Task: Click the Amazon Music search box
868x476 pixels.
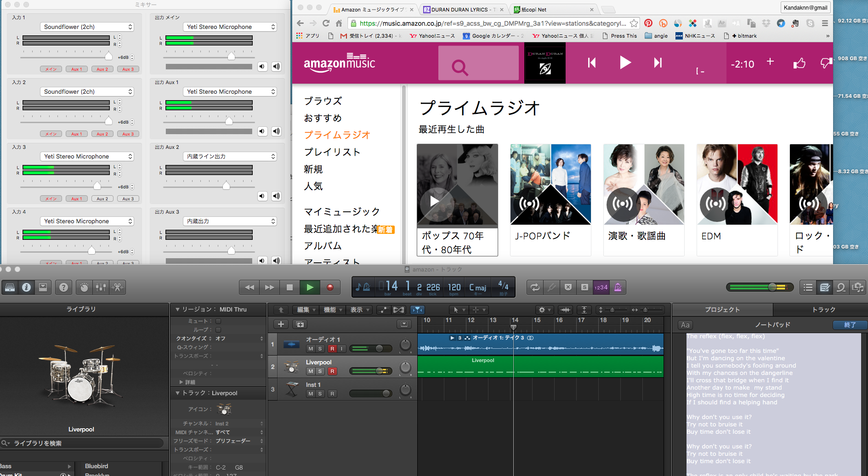Action: [x=478, y=63]
